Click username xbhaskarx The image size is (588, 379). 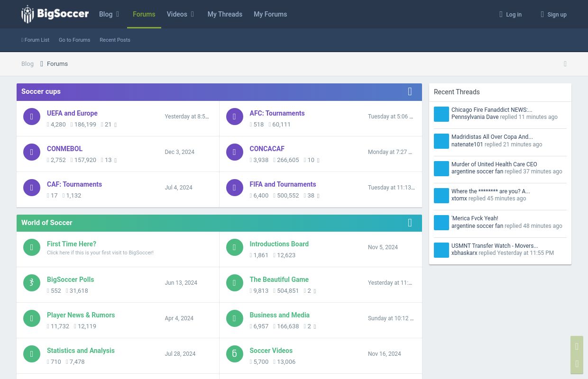pos(464,253)
